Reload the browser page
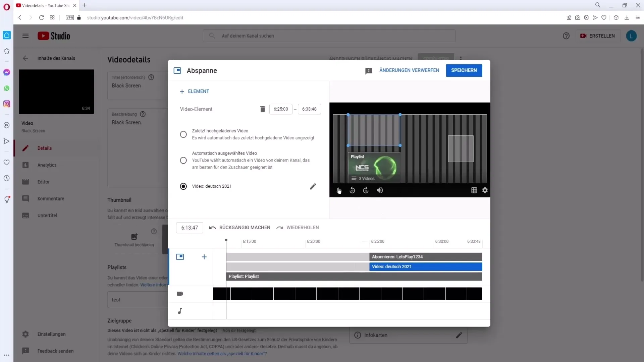This screenshot has height=362, width=644. point(41,18)
